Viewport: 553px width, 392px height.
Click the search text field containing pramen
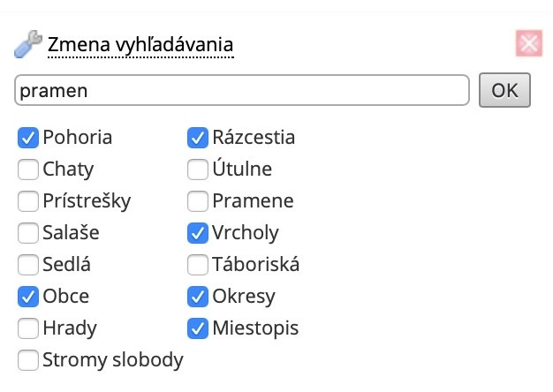point(241,90)
